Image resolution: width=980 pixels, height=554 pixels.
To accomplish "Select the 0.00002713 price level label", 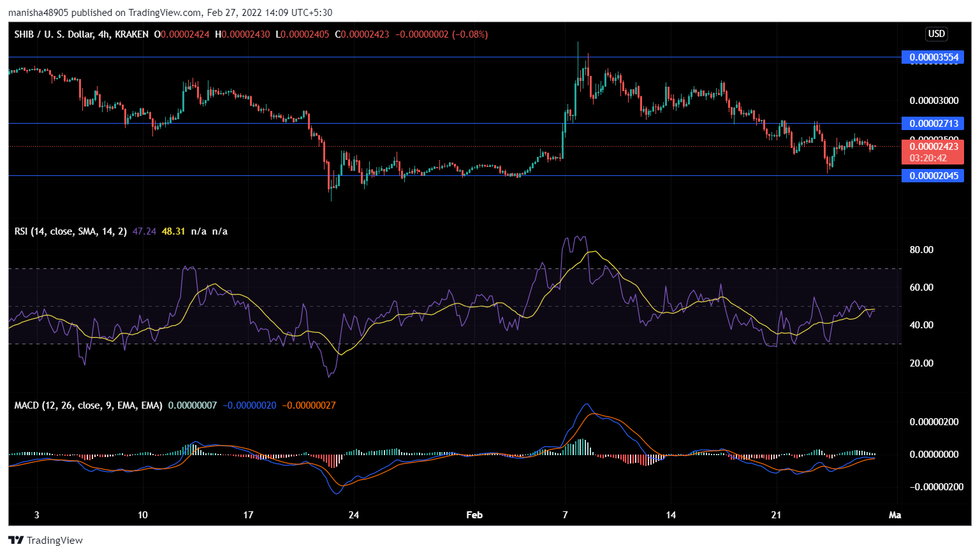I will [932, 124].
